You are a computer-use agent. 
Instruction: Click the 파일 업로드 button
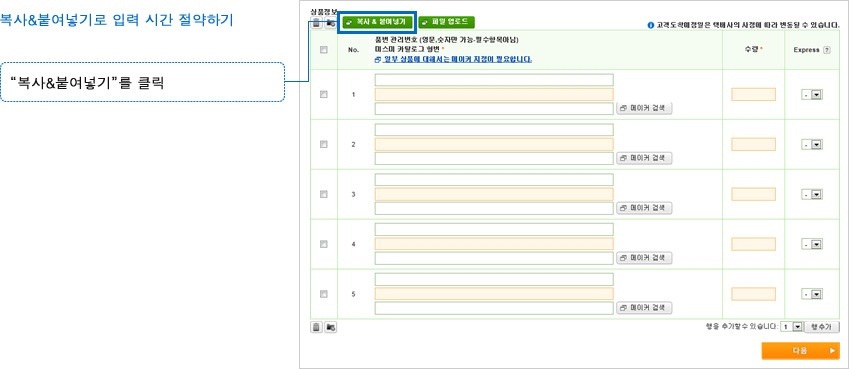447,22
